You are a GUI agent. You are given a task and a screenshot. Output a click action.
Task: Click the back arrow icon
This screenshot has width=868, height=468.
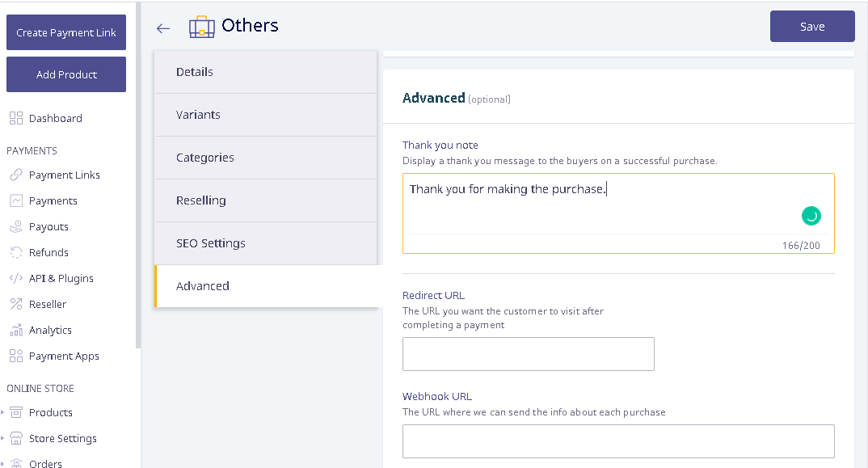pyautogui.click(x=162, y=28)
